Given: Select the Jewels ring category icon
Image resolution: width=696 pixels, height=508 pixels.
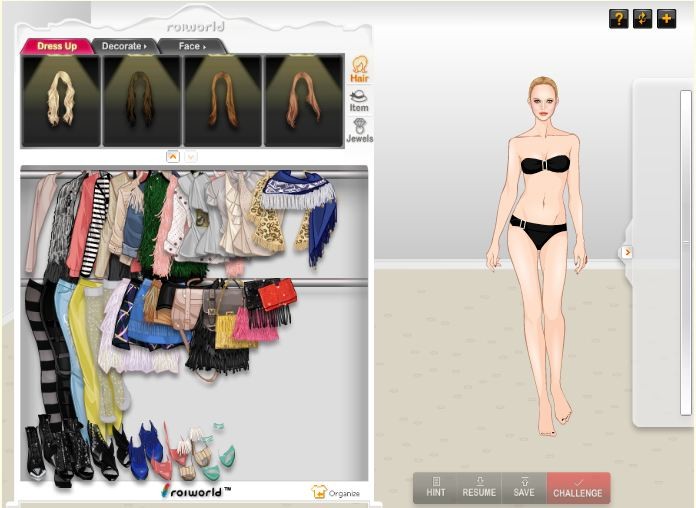Looking at the screenshot, I should tap(359, 132).
